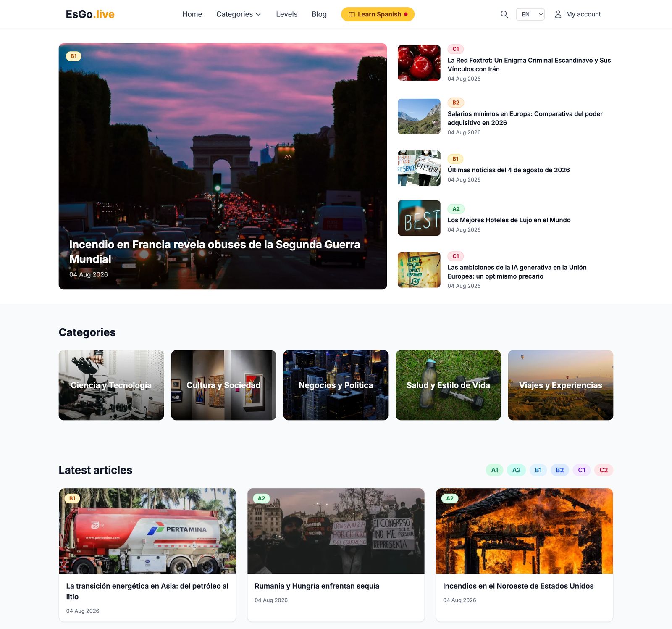The width and height of the screenshot is (672, 629).
Task: Open Los Mejores Hoteles de Lujo article
Action: click(509, 220)
